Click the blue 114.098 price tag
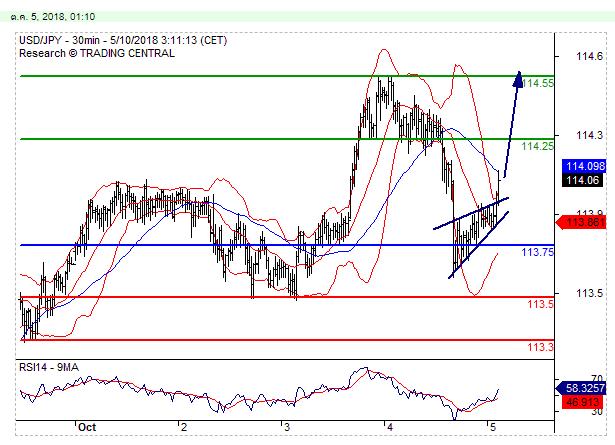The image size is (615, 445). coord(584,166)
